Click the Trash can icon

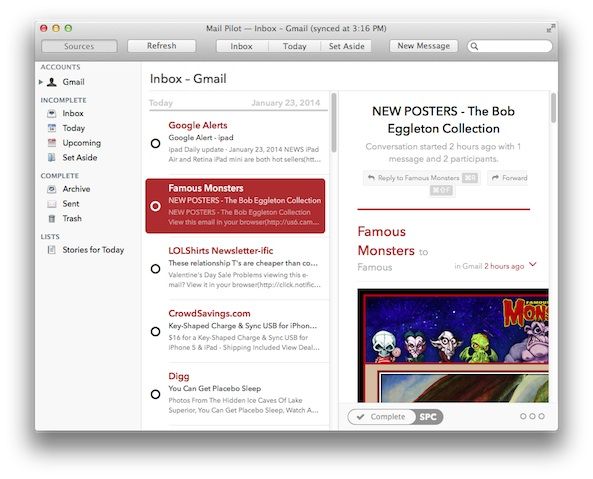click(52, 219)
